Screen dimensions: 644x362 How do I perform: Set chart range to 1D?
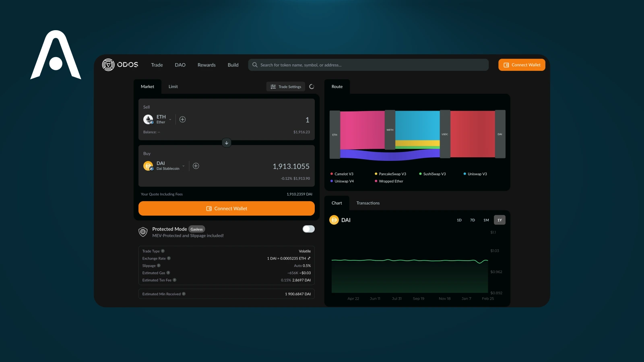(x=459, y=220)
